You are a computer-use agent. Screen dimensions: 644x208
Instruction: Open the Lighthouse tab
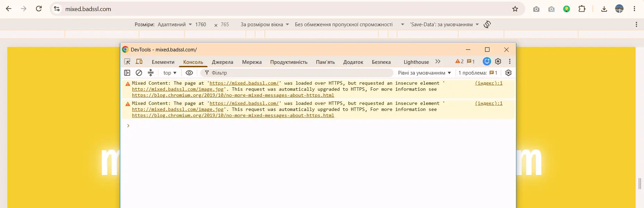pyautogui.click(x=416, y=62)
